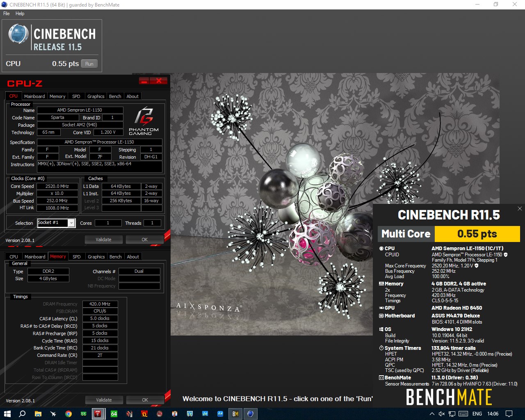Click the CPU chip icon in BenchMate panel
The width and height of the screenshot is (525, 420).
click(x=381, y=249)
